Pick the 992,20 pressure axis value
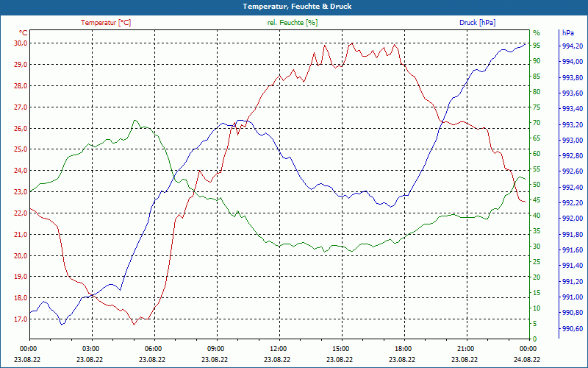Screen dimensions: 588x368 coord(573,203)
